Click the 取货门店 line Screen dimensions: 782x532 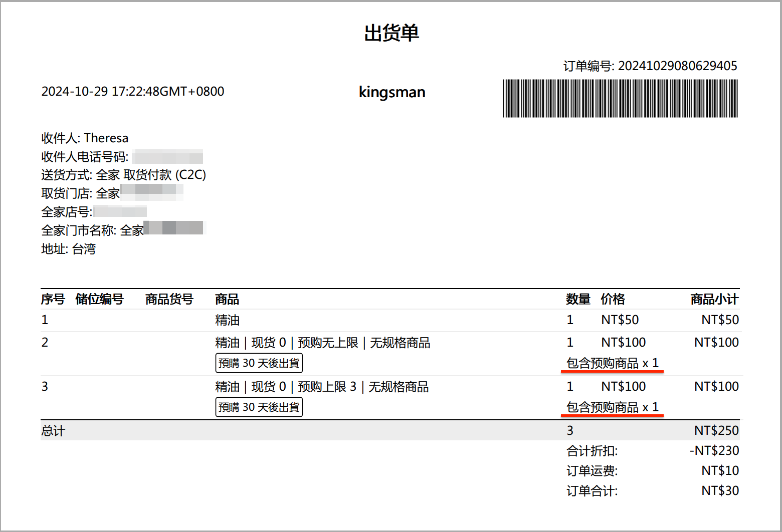112,193
